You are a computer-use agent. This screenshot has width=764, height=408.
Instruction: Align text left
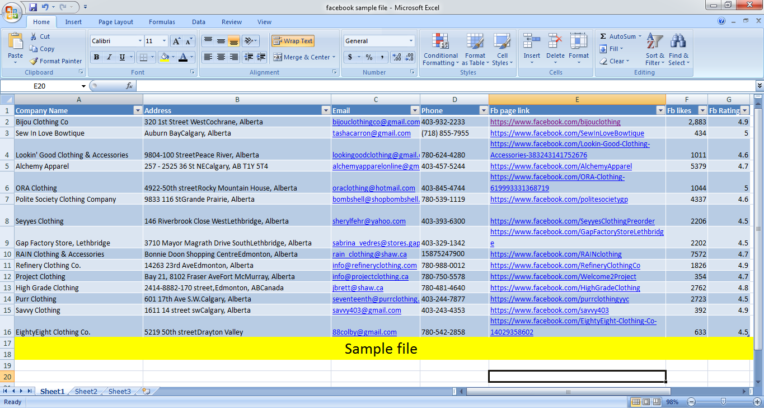pos(208,57)
